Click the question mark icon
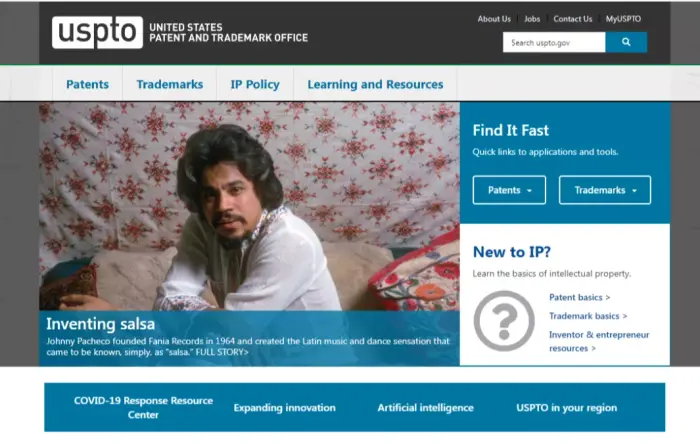This screenshot has width=700, height=444. point(503,321)
